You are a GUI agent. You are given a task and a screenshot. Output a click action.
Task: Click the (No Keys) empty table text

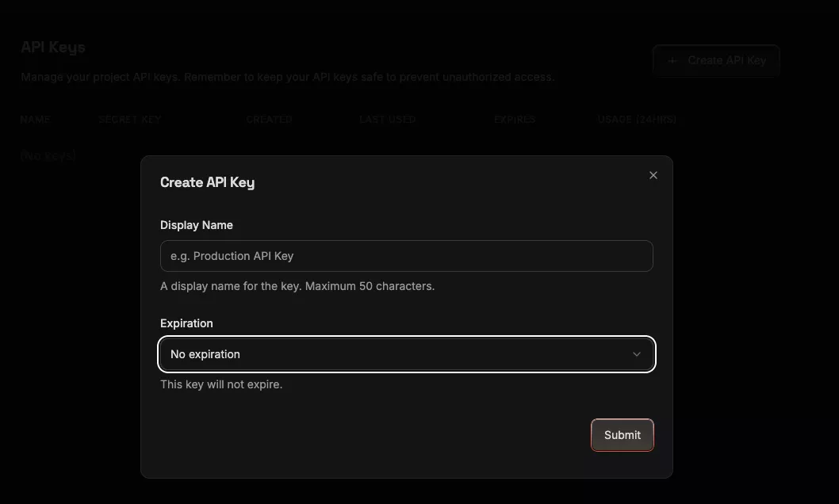point(48,156)
